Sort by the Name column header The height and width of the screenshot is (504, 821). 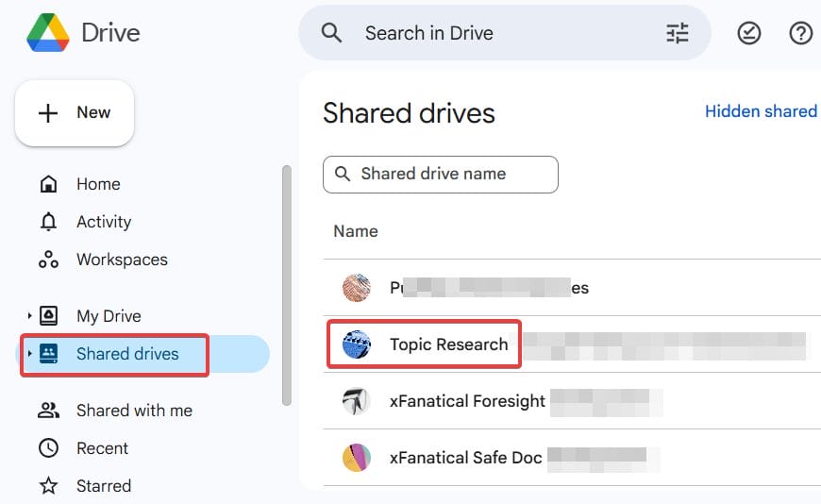[x=356, y=231]
